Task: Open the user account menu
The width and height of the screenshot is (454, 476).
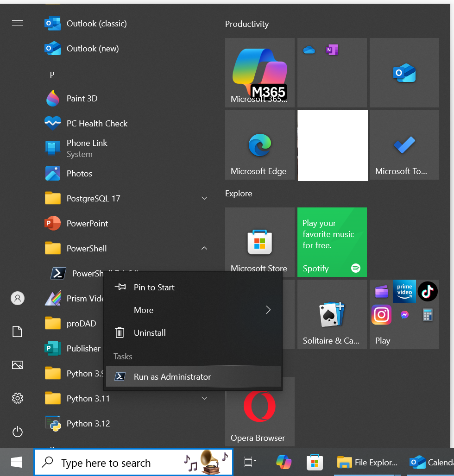Action: coord(18,298)
